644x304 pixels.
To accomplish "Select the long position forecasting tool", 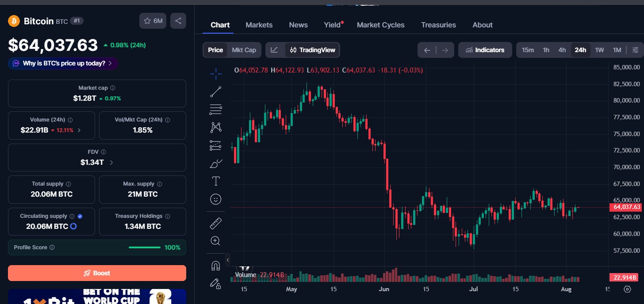I will tap(215, 145).
